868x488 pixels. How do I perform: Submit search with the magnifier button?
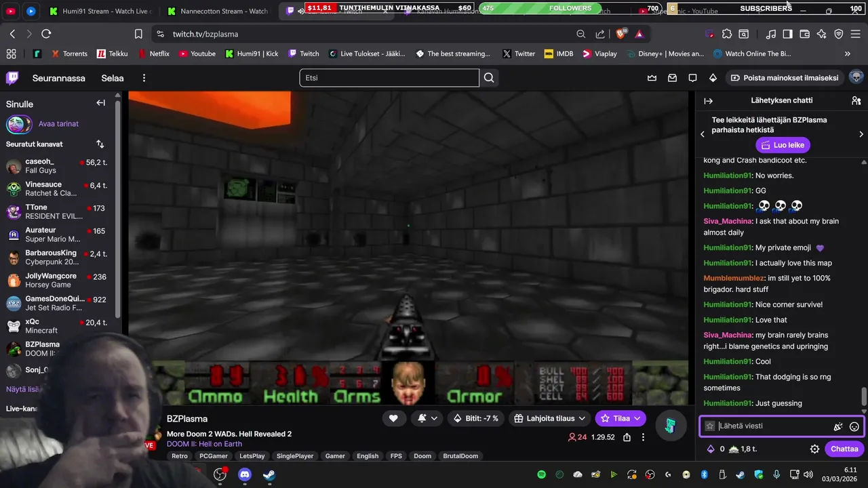pyautogui.click(x=489, y=78)
